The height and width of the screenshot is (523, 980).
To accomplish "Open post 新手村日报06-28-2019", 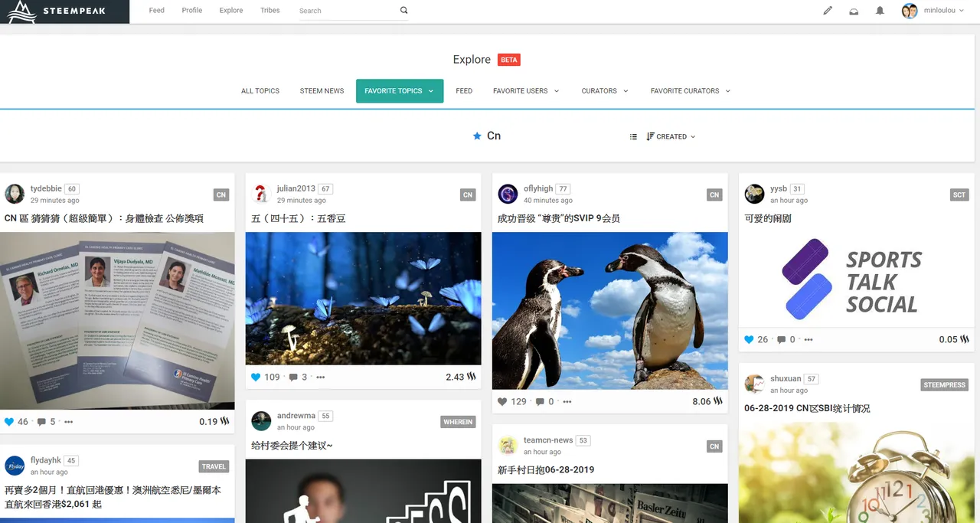I will tap(546, 470).
